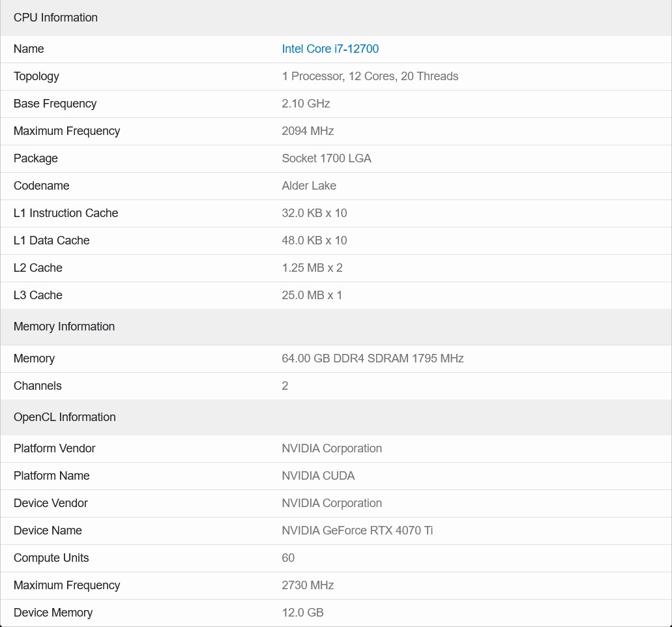Viewport: 672px width, 627px height.
Task: Select the 64.00 GB DDR4 SDRAM memory value
Action: (372, 358)
